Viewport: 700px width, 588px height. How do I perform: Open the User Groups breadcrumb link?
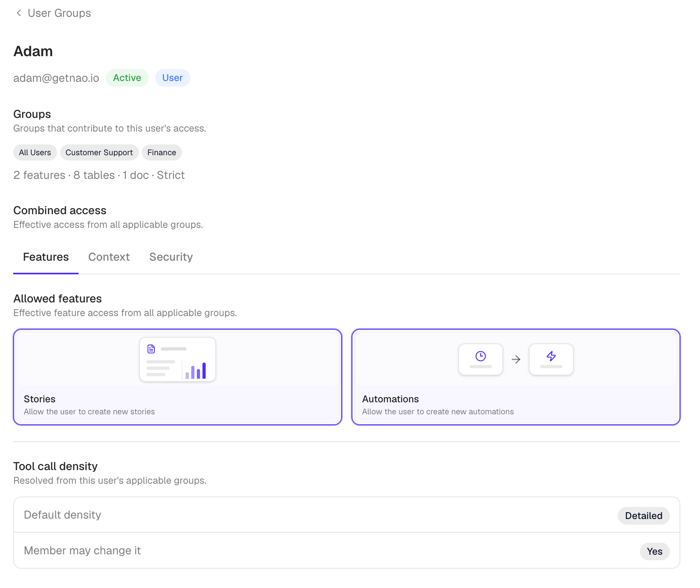[59, 13]
